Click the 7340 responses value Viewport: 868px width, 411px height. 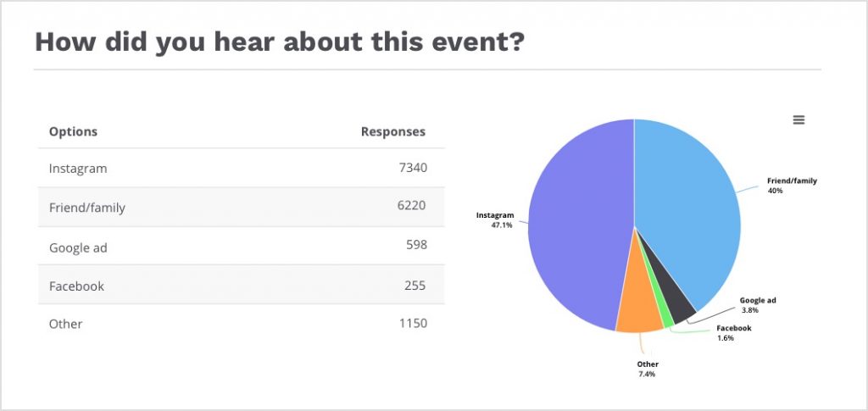point(410,168)
